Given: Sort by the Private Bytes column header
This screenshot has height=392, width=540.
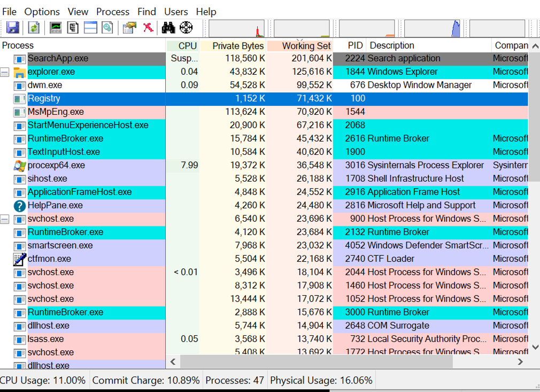Looking at the screenshot, I should click(233, 46).
